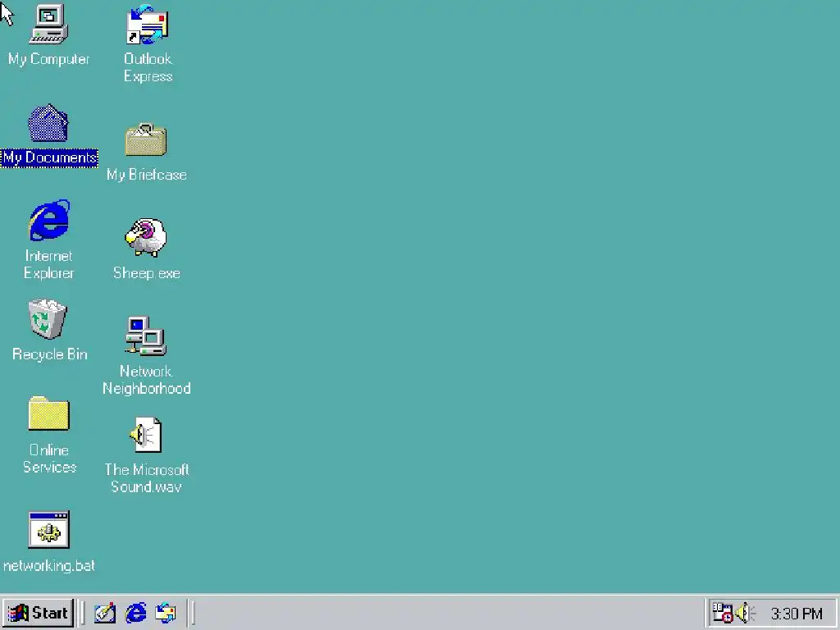Select the networking.bat file icon
This screenshot has width=840, height=630.
pyautogui.click(x=48, y=529)
